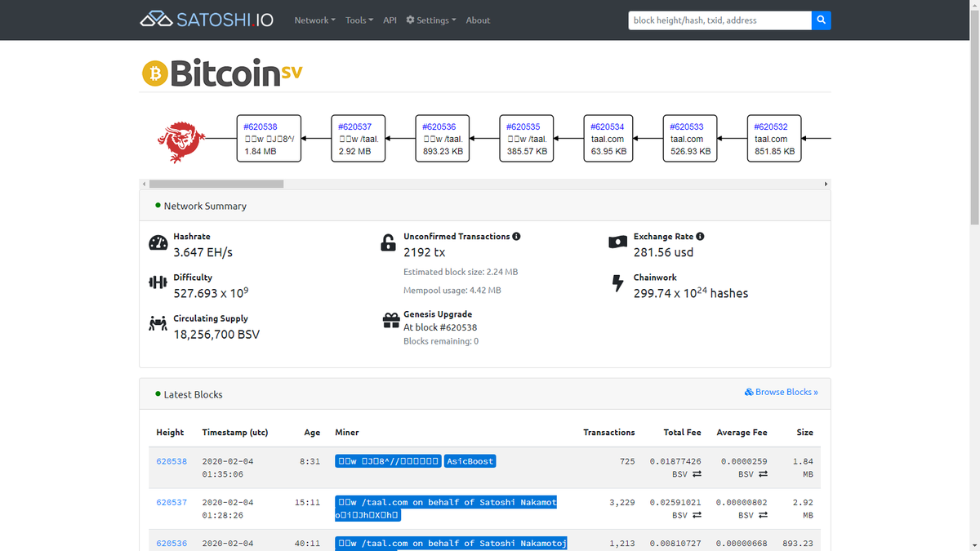
Task: Open block #620534 in chain view
Action: pyautogui.click(x=608, y=127)
